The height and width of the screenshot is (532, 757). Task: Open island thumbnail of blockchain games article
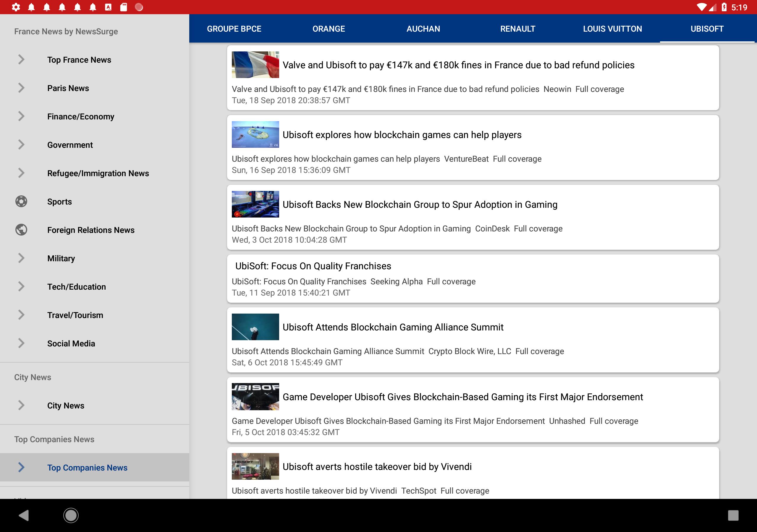pos(255,134)
